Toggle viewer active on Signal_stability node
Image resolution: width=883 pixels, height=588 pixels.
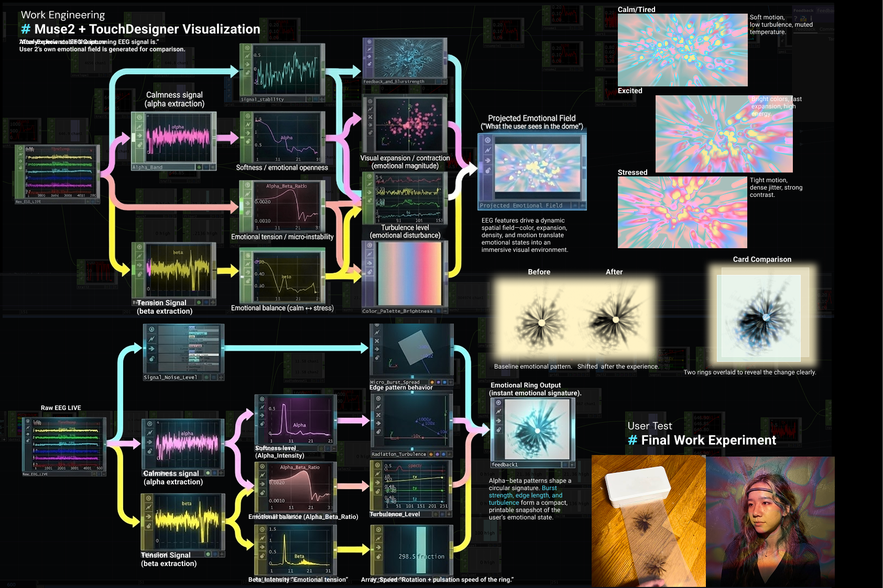coord(247,48)
